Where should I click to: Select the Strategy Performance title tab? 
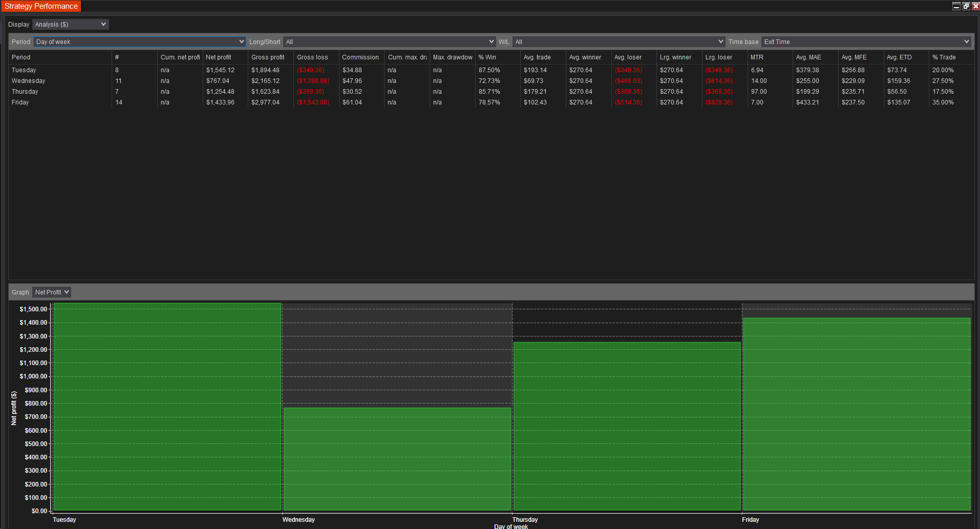pos(41,6)
